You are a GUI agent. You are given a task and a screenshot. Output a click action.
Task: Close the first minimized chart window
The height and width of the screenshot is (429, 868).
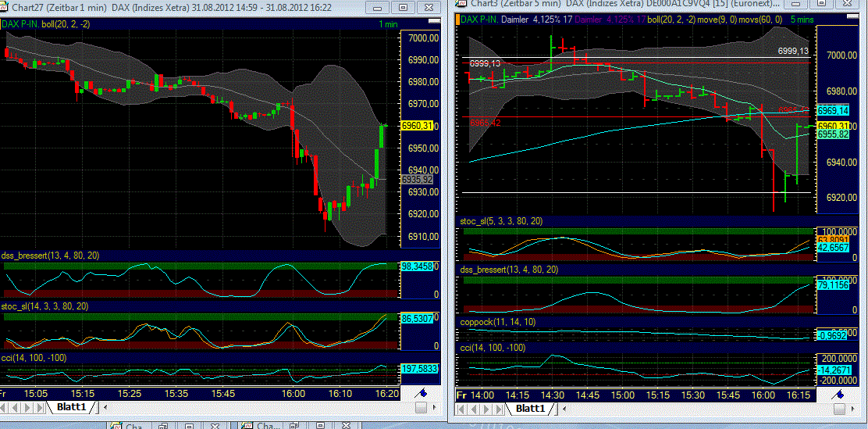pos(214,426)
